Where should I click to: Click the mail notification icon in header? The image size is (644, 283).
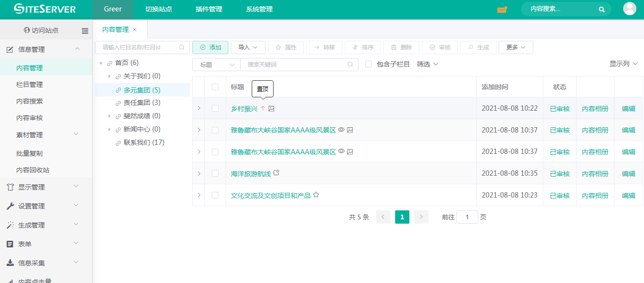tap(502, 9)
